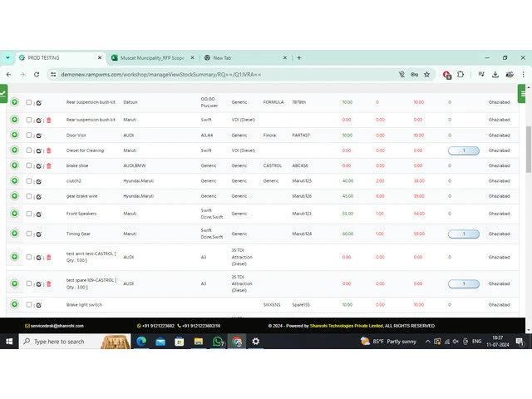Click the servicedesk@shanrohi.com email link
The height and width of the screenshot is (399, 532).
click(52, 326)
